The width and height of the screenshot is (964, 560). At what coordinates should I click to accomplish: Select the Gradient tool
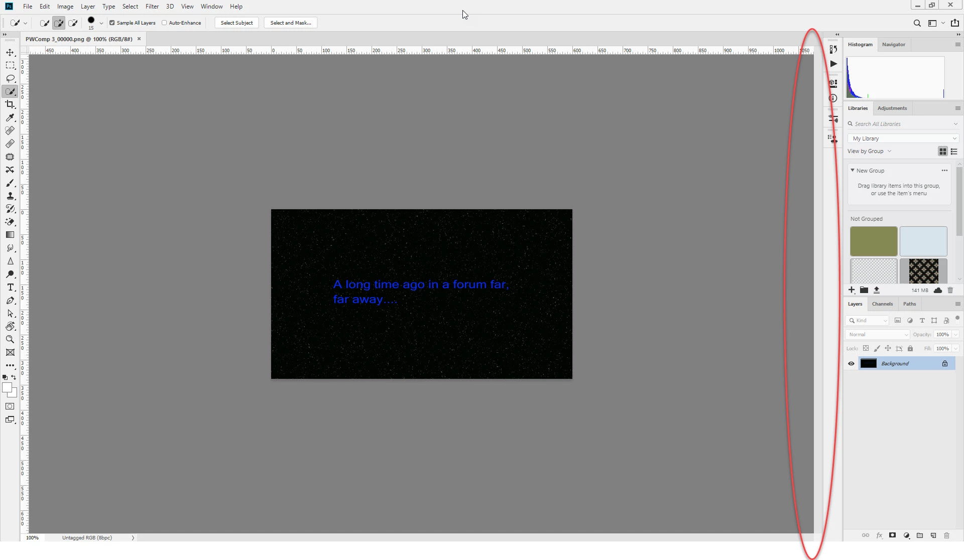(x=10, y=235)
